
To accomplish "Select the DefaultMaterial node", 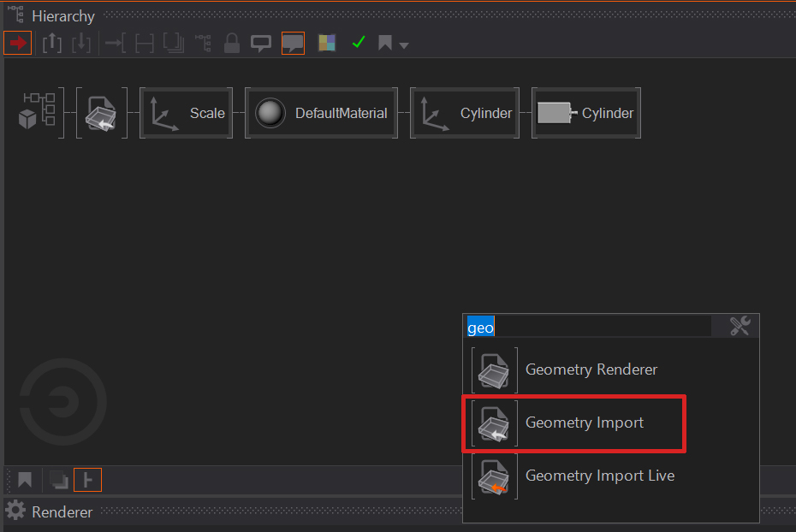I will click(322, 113).
